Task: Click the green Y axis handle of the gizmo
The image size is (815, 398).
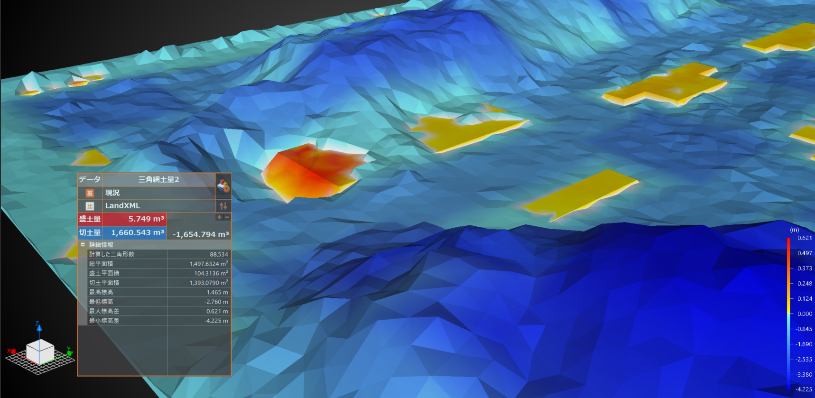Action: [70, 353]
